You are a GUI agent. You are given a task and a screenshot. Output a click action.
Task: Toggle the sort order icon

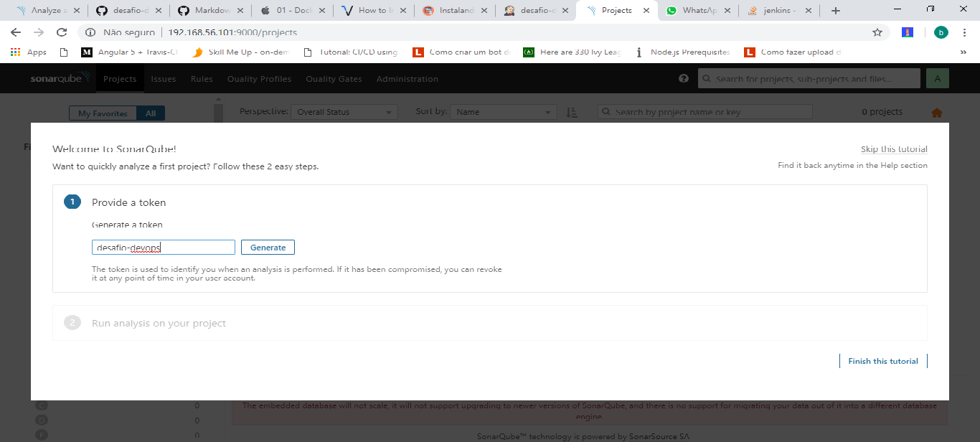tap(572, 112)
